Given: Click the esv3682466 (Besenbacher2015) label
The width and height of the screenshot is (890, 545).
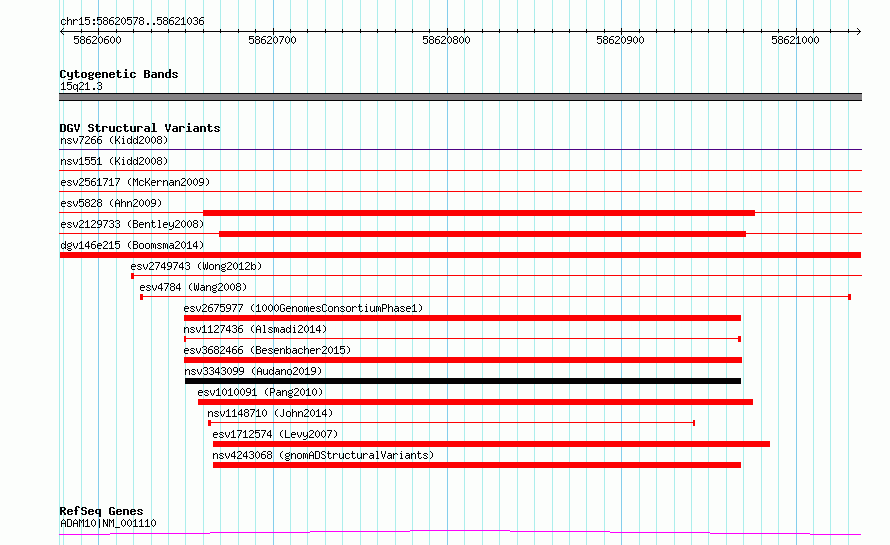Looking at the screenshot, I should point(267,350).
